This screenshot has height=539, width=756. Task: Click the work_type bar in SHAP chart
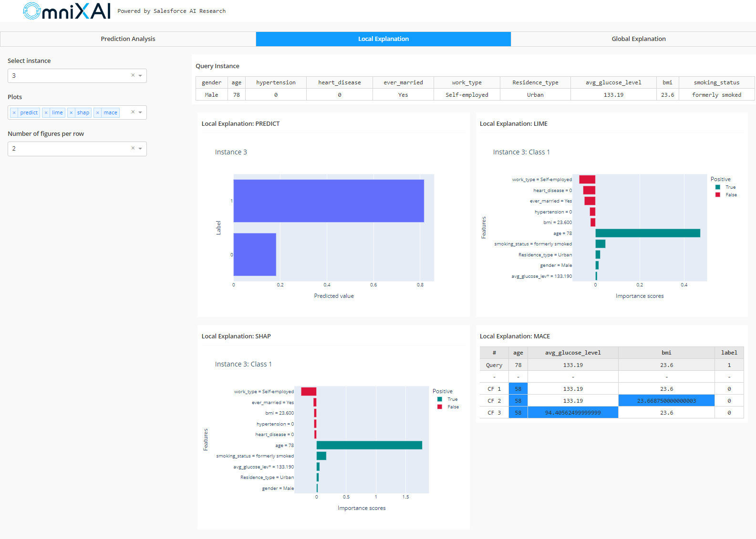pyautogui.click(x=309, y=392)
